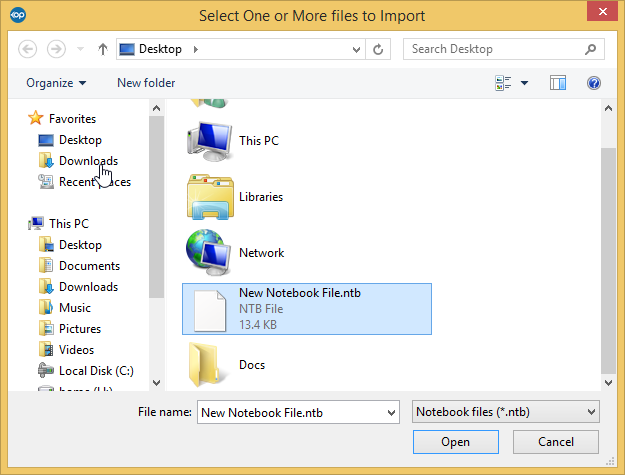
Task: Click the Back navigation arrow
Action: coord(28,49)
